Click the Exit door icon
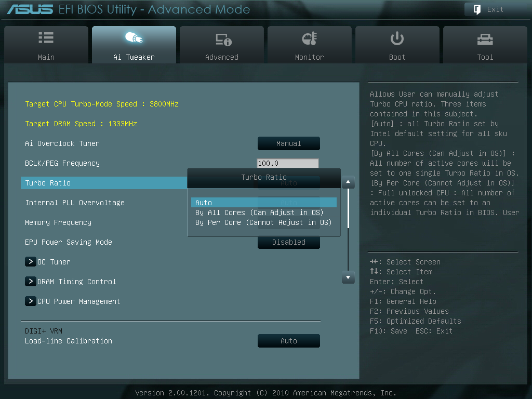 (477, 9)
